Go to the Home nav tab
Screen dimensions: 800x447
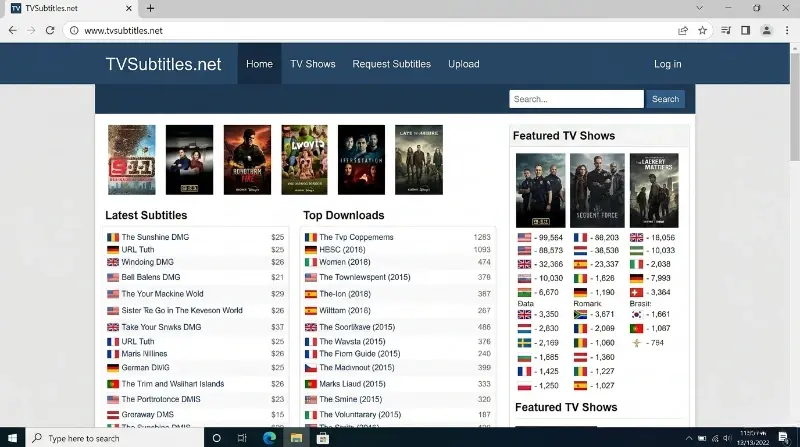point(259,64)
